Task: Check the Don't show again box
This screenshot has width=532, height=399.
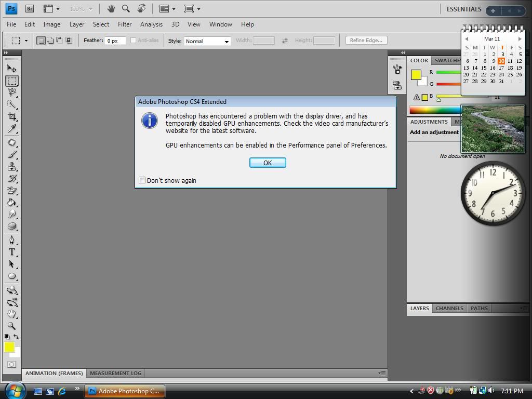Action: [142, 180]
